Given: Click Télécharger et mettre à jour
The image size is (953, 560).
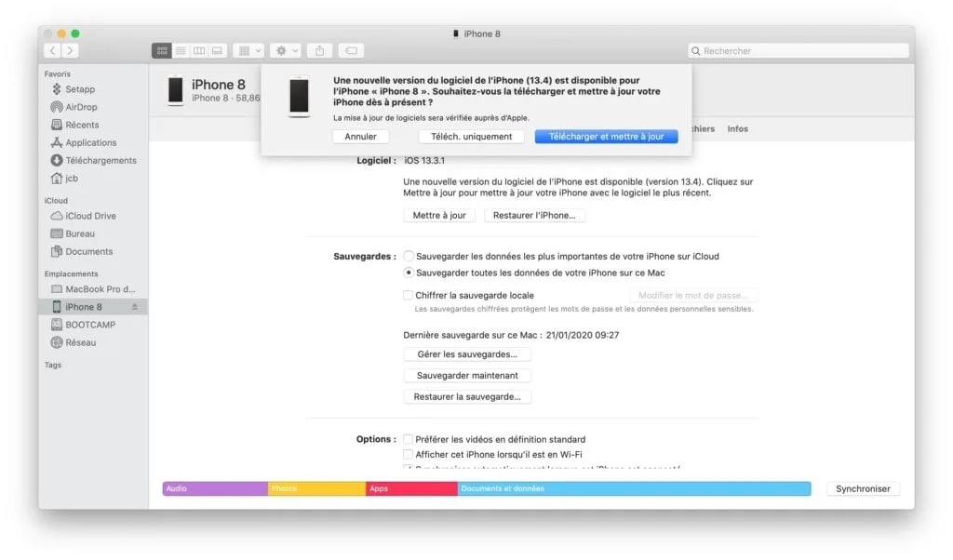Looking at the screenshot, I should pos(606,136).
